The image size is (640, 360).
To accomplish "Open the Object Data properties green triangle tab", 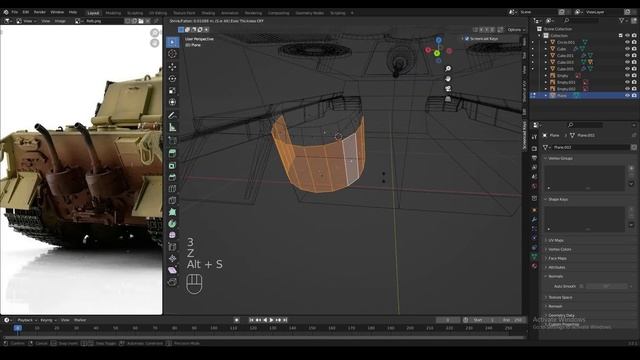I will [x=534, y=256].
